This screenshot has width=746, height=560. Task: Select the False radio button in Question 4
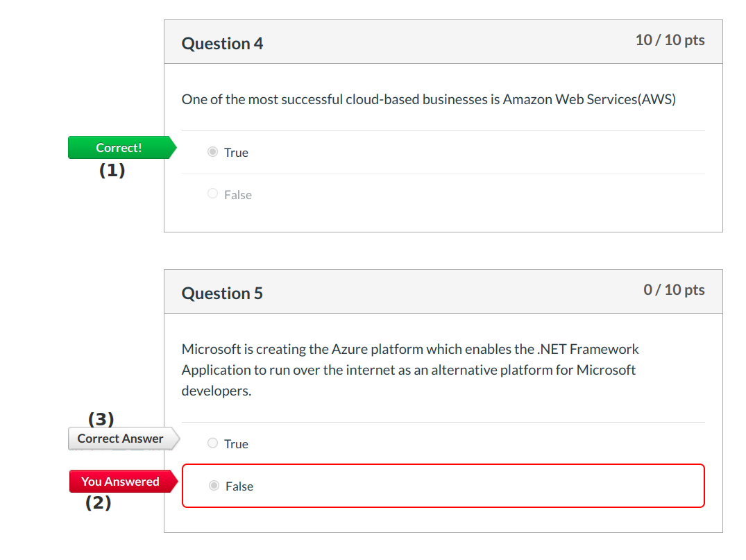(x=212, y=194)
